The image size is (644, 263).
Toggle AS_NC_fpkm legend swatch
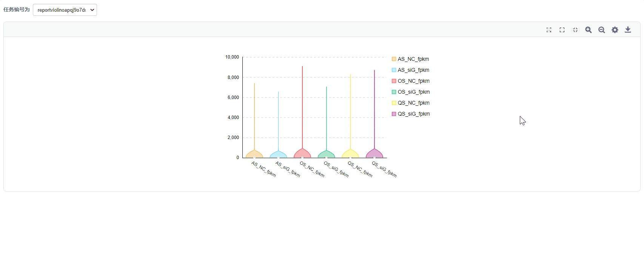[x=394, y=59]
